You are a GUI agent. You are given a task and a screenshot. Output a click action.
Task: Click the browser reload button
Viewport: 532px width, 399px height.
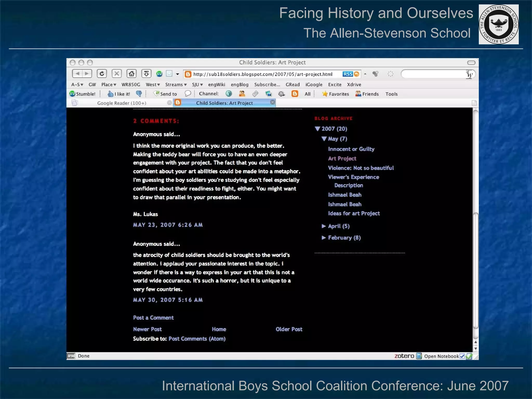click(x=102, y=74)
